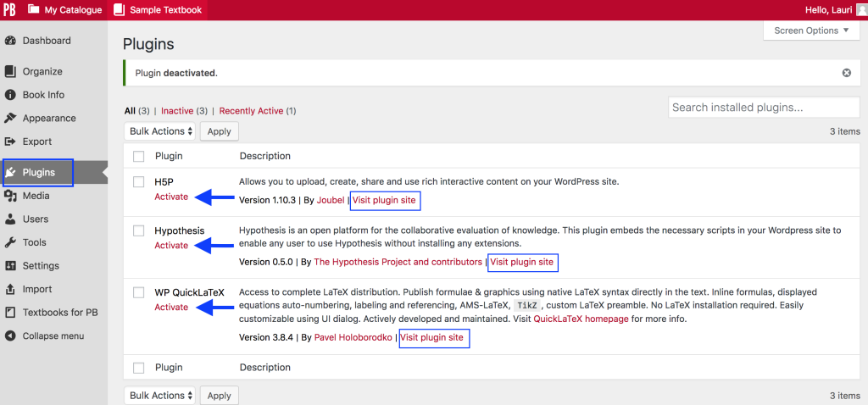This screenshot has height=405, width=868.
Task: Click the Media icon in sidebar
Action: coord(10,196)
